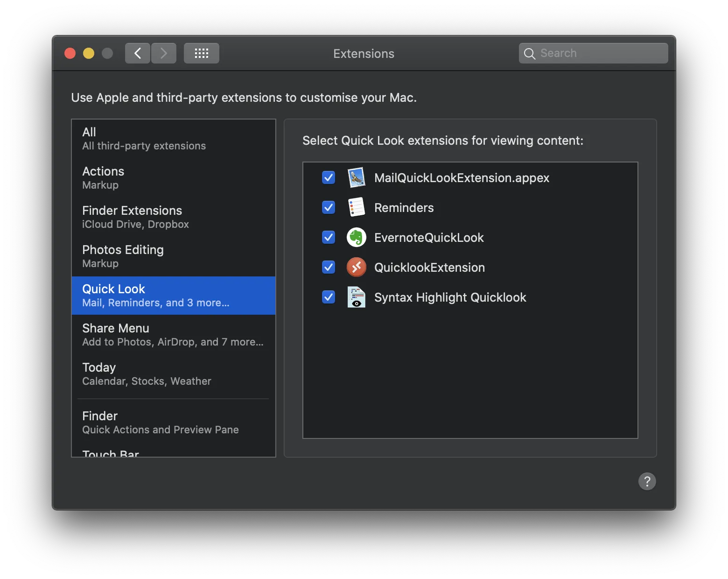Uncheck the EvernoteQuickLook extension
The width and height of the screenshot is (728, 579).
pos(328,237)
